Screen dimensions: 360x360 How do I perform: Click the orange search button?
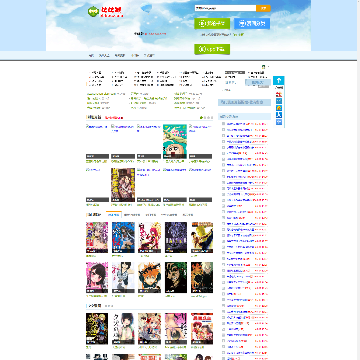pyautogui.click(x=263, y=8)
